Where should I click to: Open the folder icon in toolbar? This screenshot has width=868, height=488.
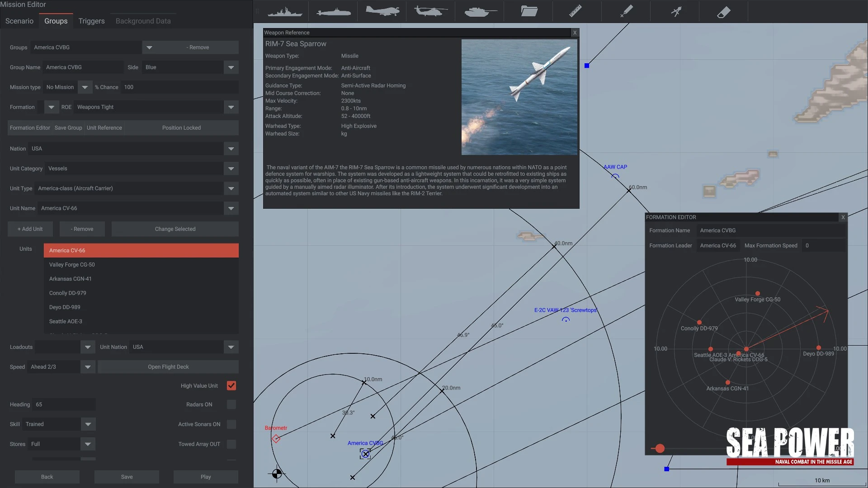coord(528,11)
